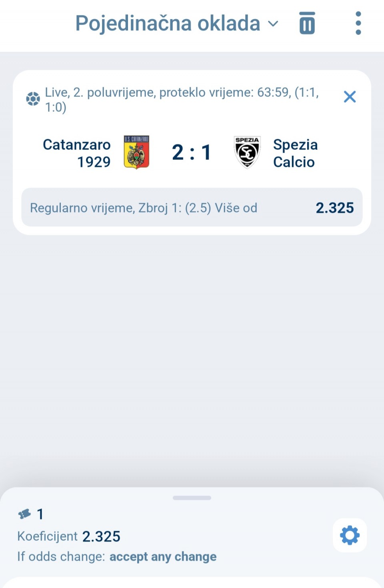Tap the bottom sheet drag handle
Image resolution: width=384 pixels, height=588 pixels.
[192, 498]
